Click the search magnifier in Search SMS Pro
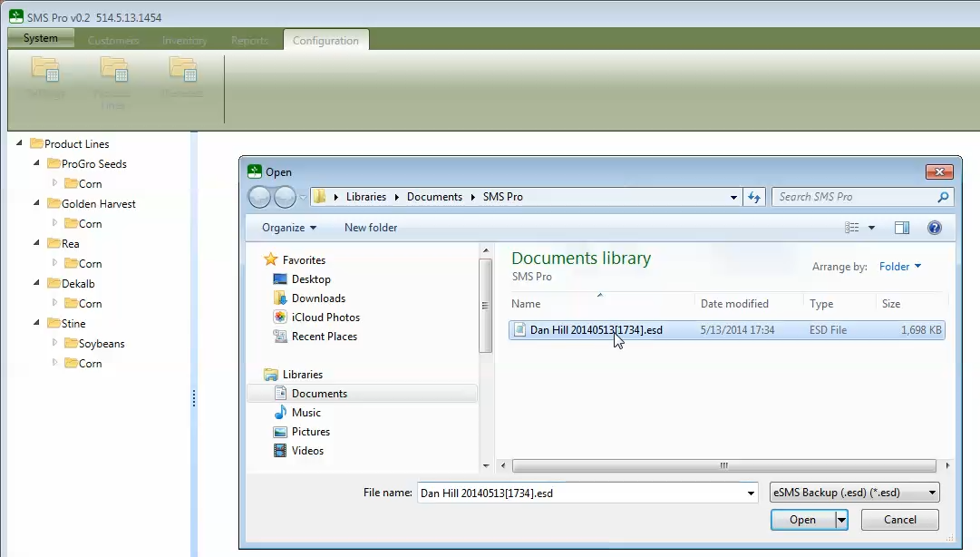The height and width of the screenshot is (557, 980). [943, 197]
